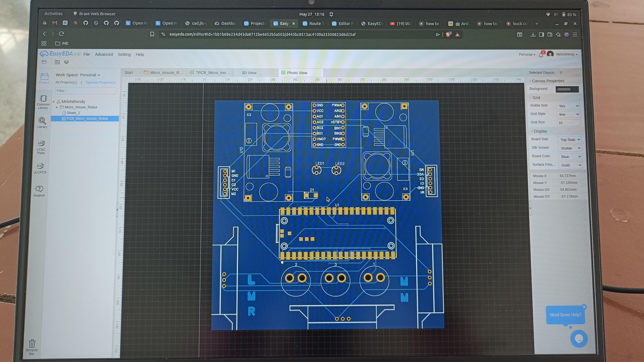Open the bookmarks bar apps grid icon
Image resolution: width=644 pixels, height=362 pixels.
click(44, 43)
